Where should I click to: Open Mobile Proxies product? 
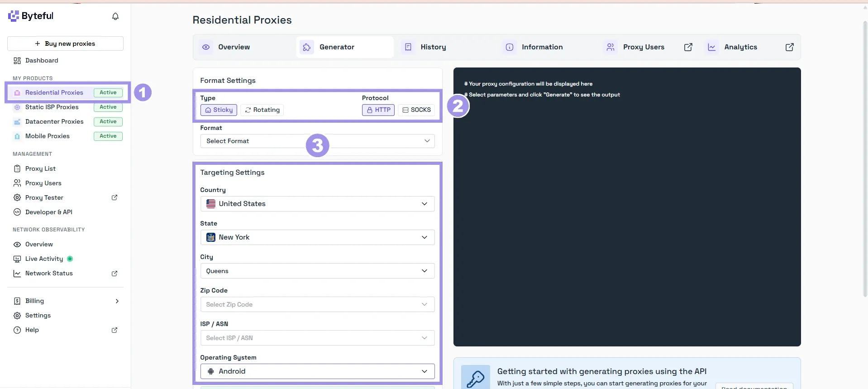pyautogui.click(x=47, y=136)
